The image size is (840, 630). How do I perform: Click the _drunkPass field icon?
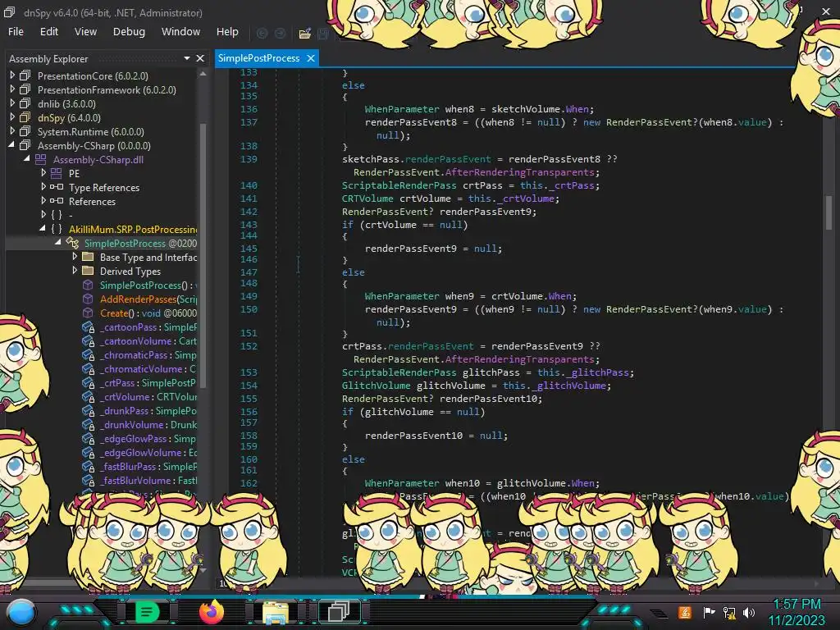click(x=88, y=410)
